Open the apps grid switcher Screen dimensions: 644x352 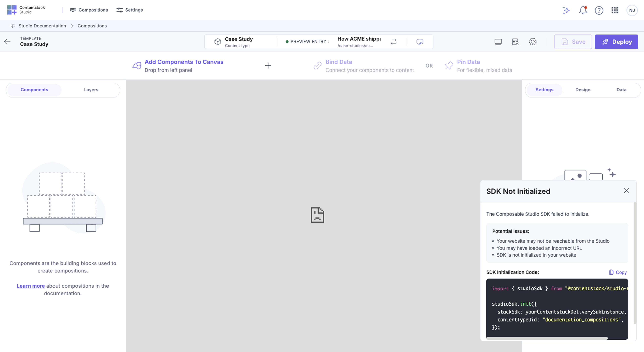(615, 10)
